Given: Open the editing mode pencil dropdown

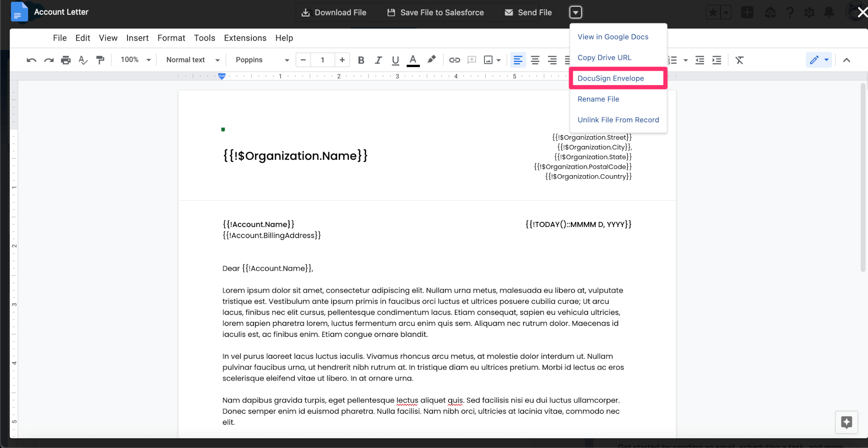Looking at the screenshot, I should pos(819,60).
